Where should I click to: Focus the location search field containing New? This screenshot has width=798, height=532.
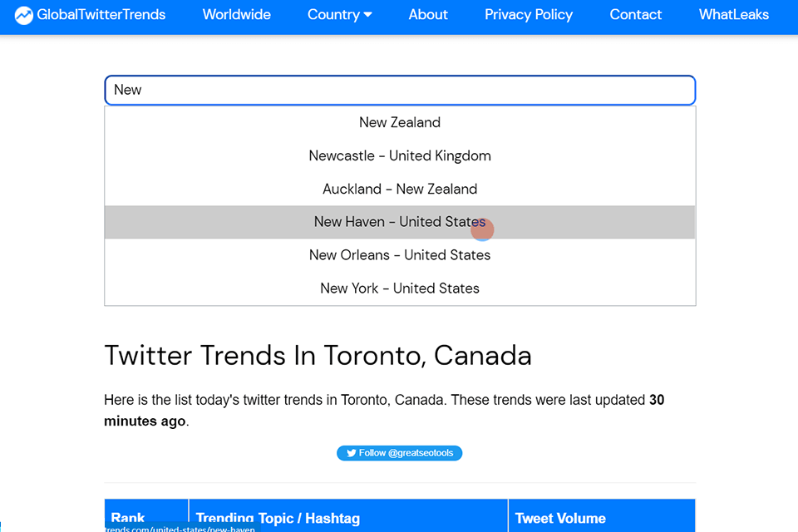tap(400, 90)
